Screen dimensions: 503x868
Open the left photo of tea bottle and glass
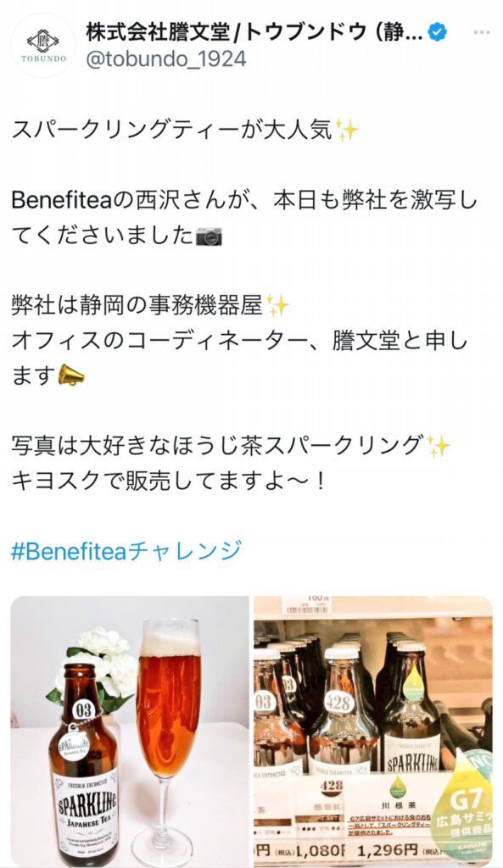130,732
